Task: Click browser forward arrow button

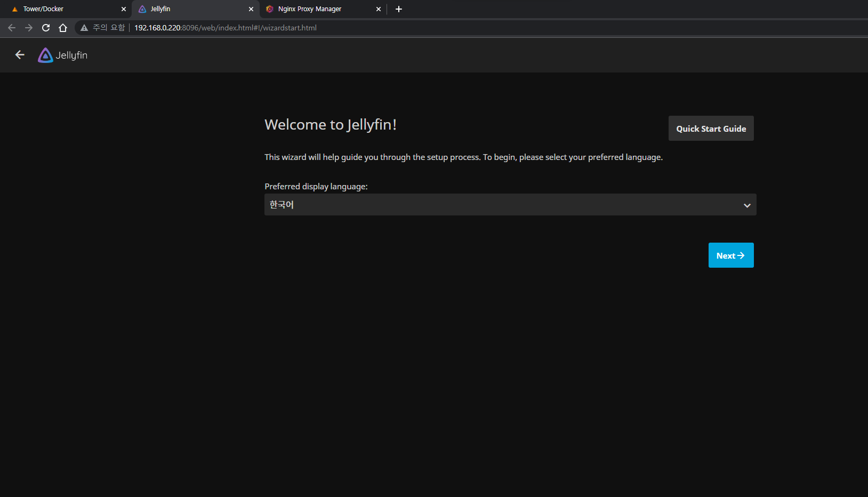Action: point(29,28)
